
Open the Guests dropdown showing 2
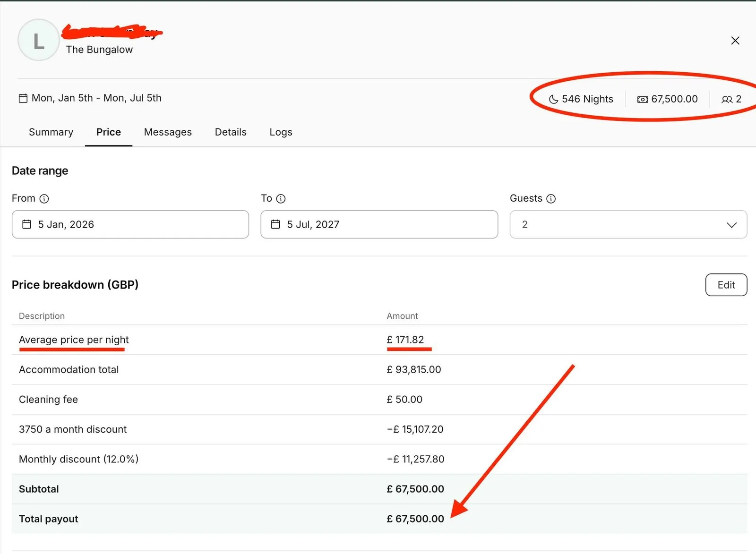(628, 224)
